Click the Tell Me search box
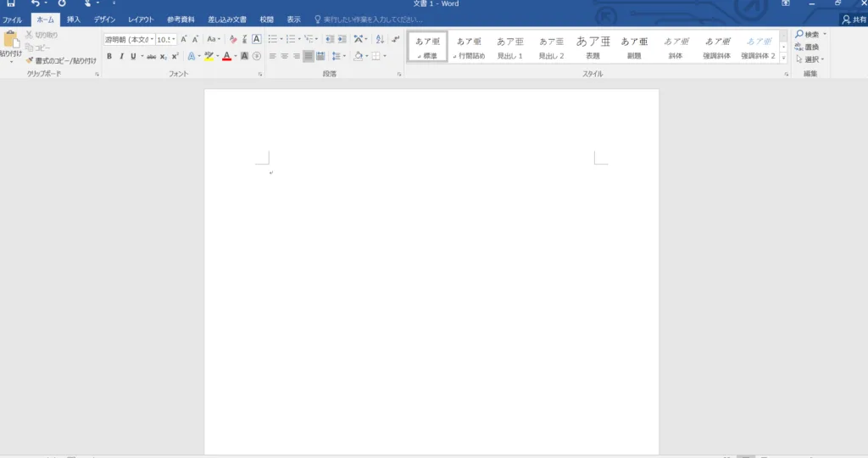Image resolution: width=868 pixels, height=458 pixels. pyautogui.click(x=373, y=19)
